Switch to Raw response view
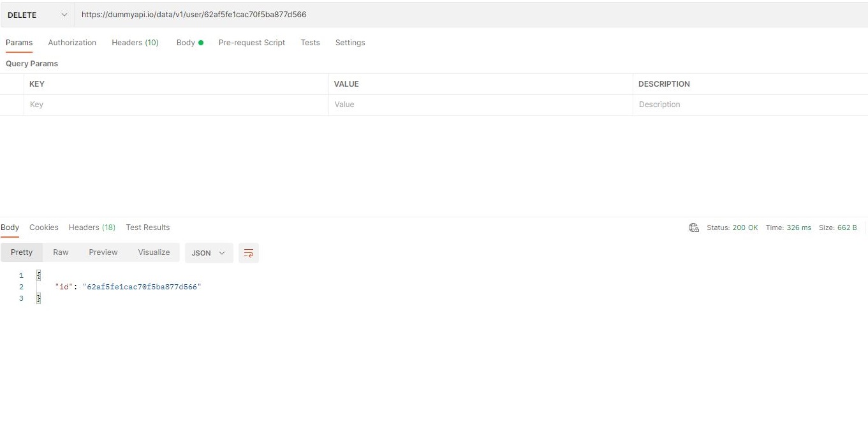The image size is (868, 434). pyautogui.click(x=61, y=252)
